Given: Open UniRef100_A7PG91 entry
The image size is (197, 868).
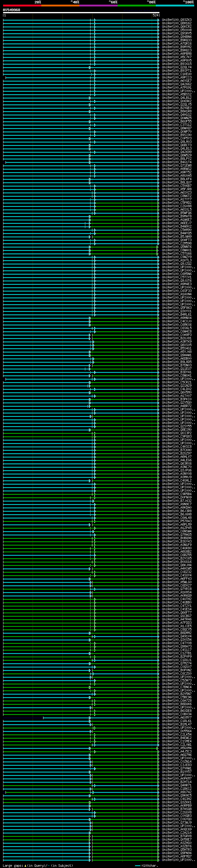Looking at the screenshot, I should pos(177,88).
